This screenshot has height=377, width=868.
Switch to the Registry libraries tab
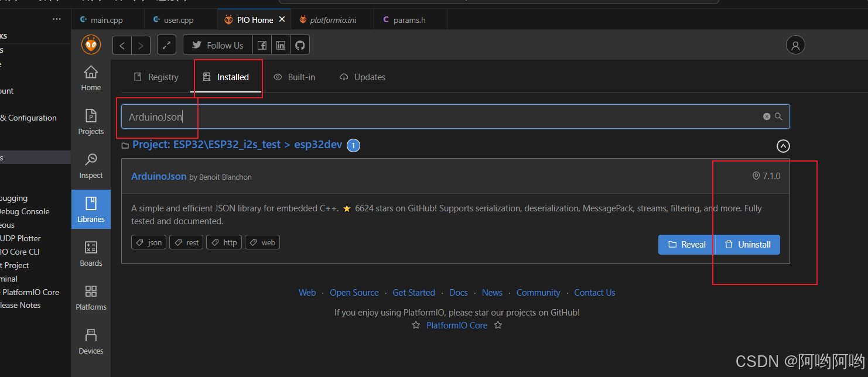156,77
